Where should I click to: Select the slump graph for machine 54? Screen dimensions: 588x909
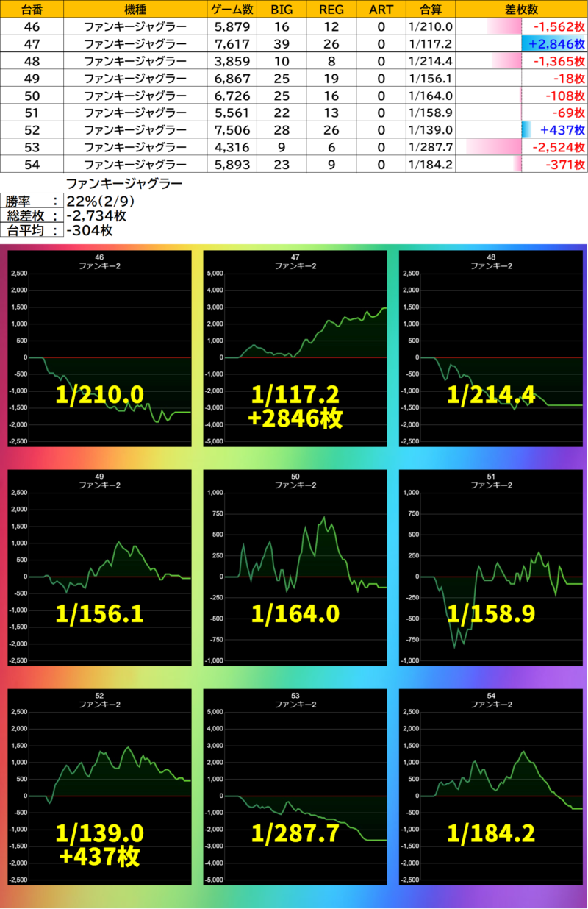[491, 787]
